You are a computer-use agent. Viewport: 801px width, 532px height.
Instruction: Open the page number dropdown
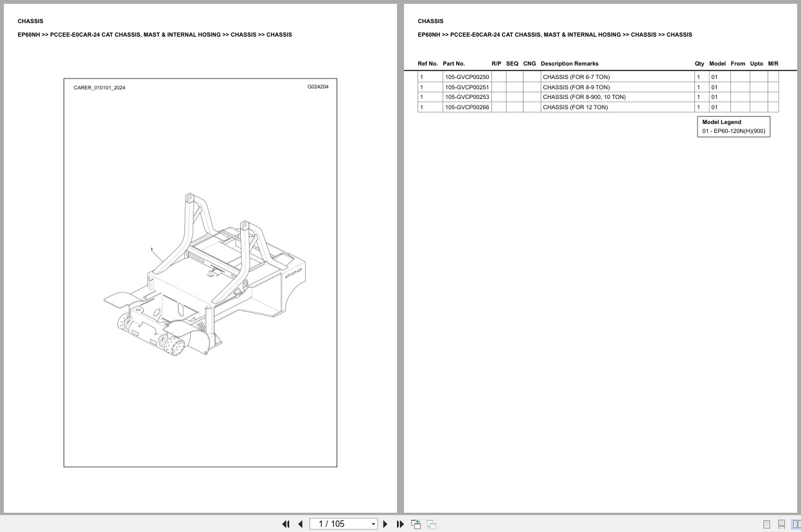pos(373,524)
